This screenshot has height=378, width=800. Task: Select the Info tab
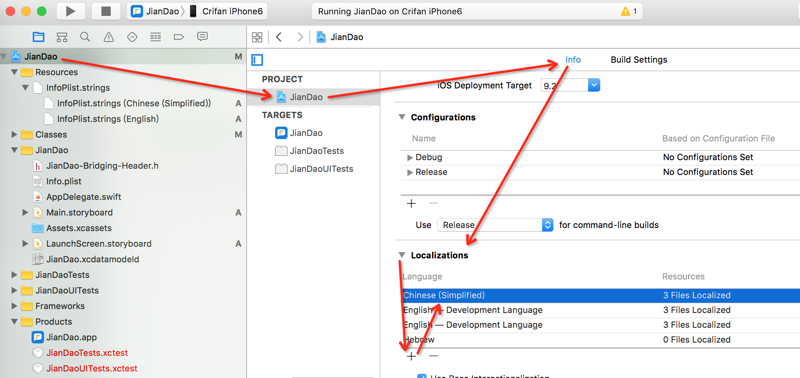pyautogui.click(x=573, y=60)
